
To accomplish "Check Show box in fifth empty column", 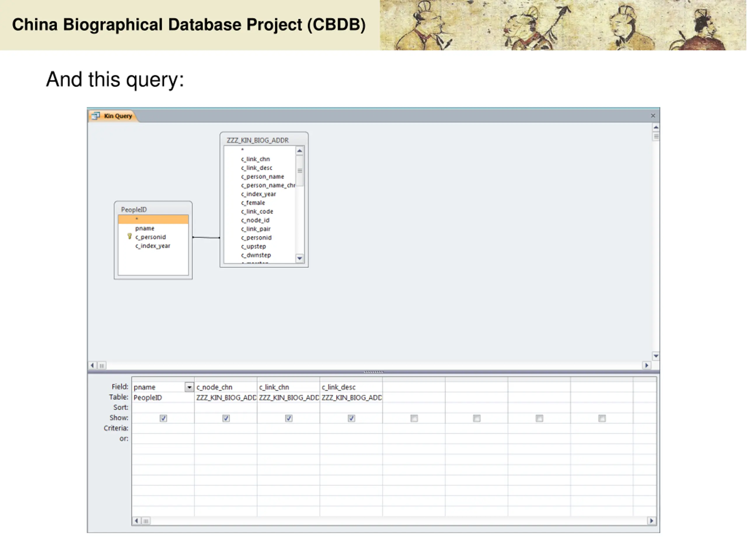I will click(414, 418).
